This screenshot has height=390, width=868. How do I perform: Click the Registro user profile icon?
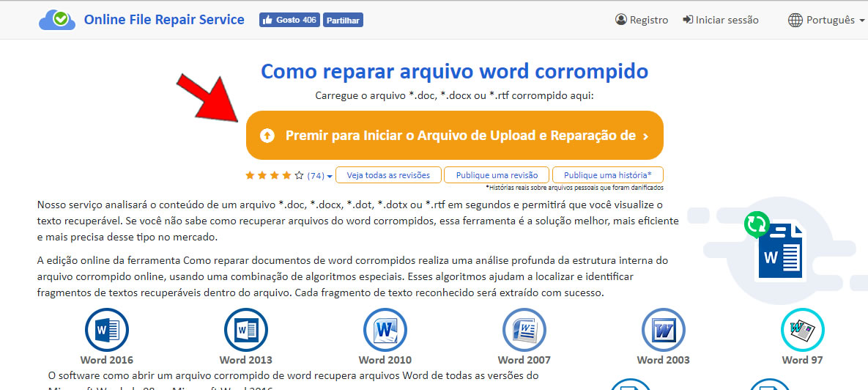[621, 20]
